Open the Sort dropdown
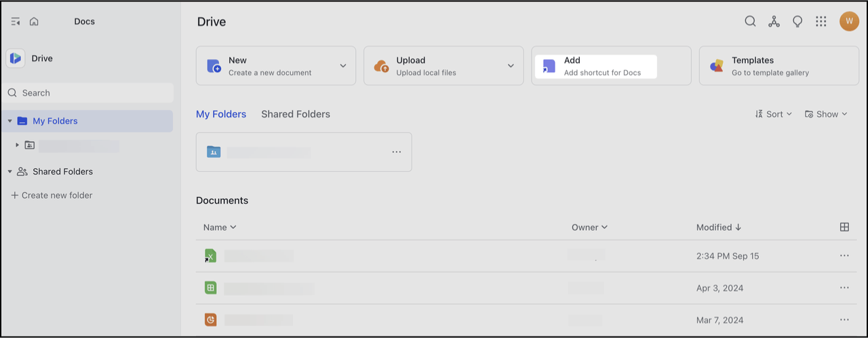 point(774,114)
